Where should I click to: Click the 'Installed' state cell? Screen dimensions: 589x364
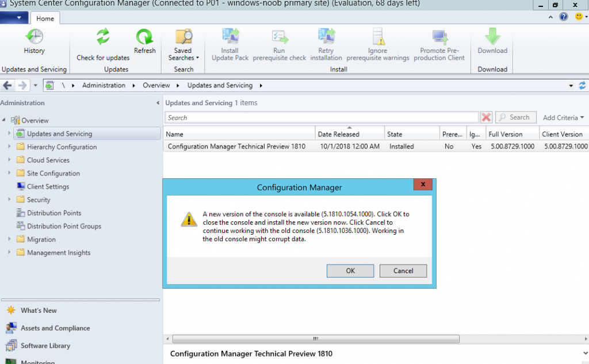pos(401,147)
